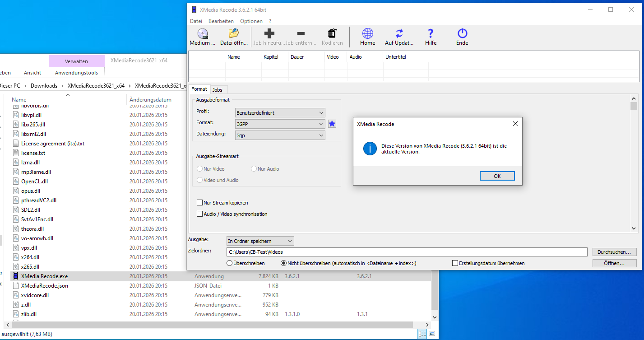644x340 pixels.
Task: Click the License agreement (ita).txt file icon
Action: [x=16, y=143]
